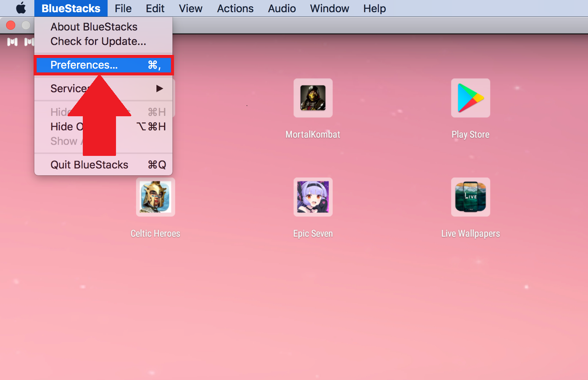Open the File menu

click(x=123, y=8)
